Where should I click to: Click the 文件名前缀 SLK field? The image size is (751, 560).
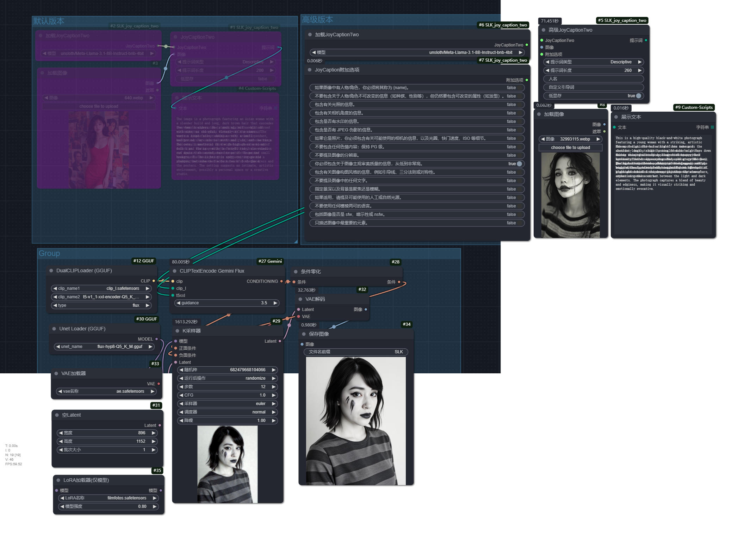click(356, 352)
